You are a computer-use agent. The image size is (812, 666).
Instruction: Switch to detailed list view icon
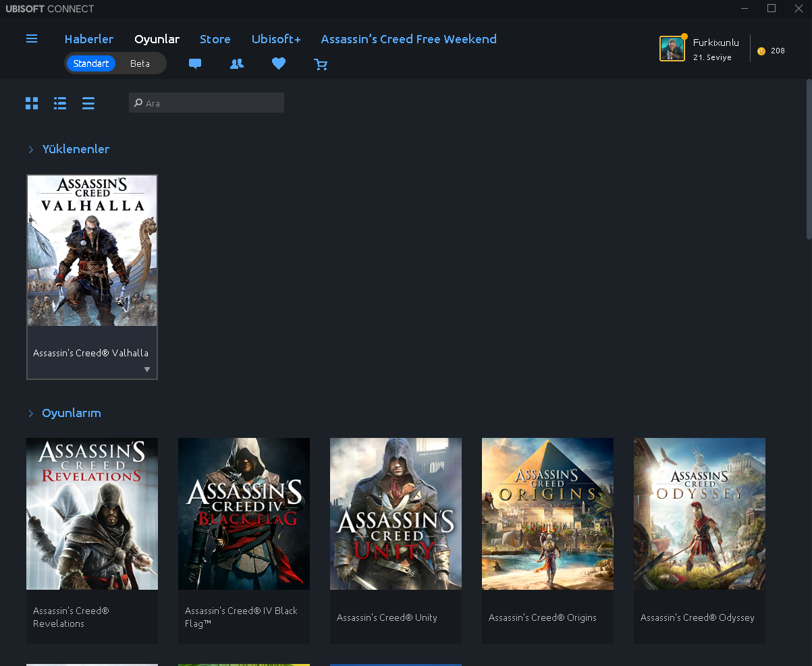click(60, 103)
